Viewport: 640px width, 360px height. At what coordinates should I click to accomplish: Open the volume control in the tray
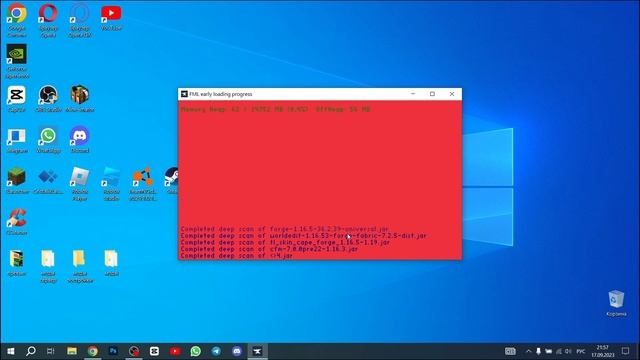tap(568, 351)
